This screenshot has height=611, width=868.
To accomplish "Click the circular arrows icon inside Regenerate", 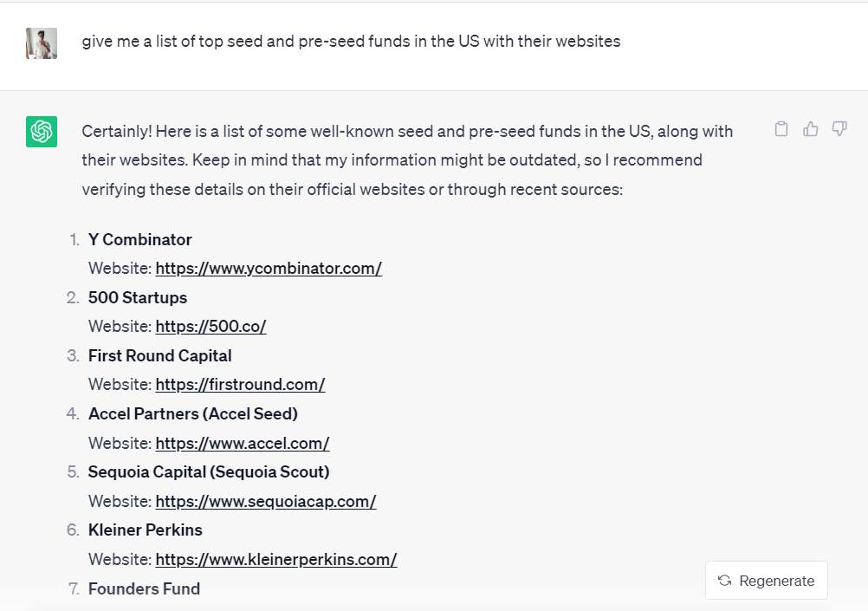I will coord(724,581).
